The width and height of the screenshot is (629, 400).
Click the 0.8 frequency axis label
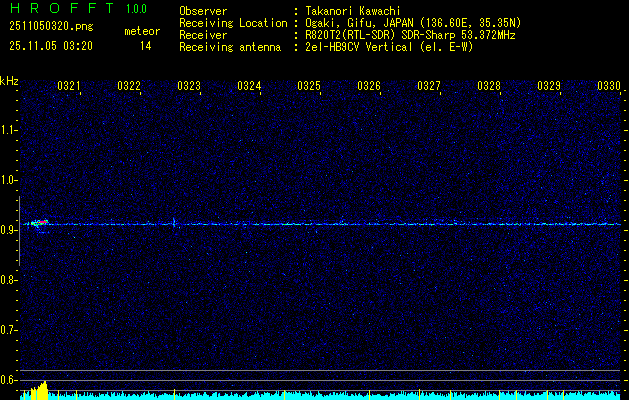pyautogui.click(x=8, y=280)
